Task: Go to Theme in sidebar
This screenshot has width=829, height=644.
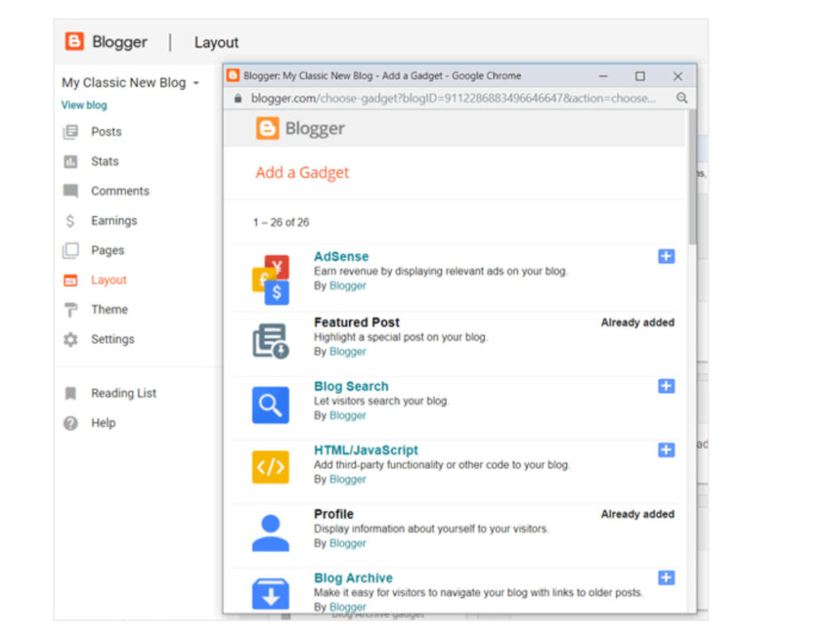Action: pos(108,310)
